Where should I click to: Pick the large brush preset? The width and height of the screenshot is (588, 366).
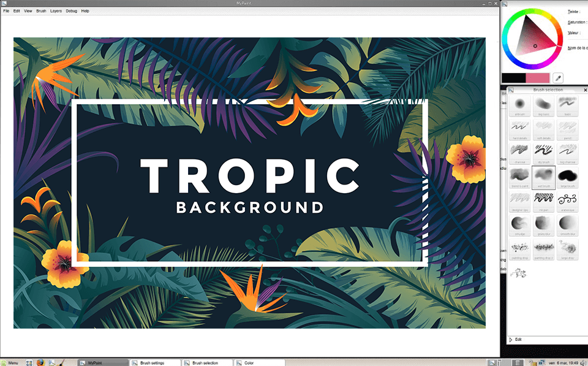point(568,176)
